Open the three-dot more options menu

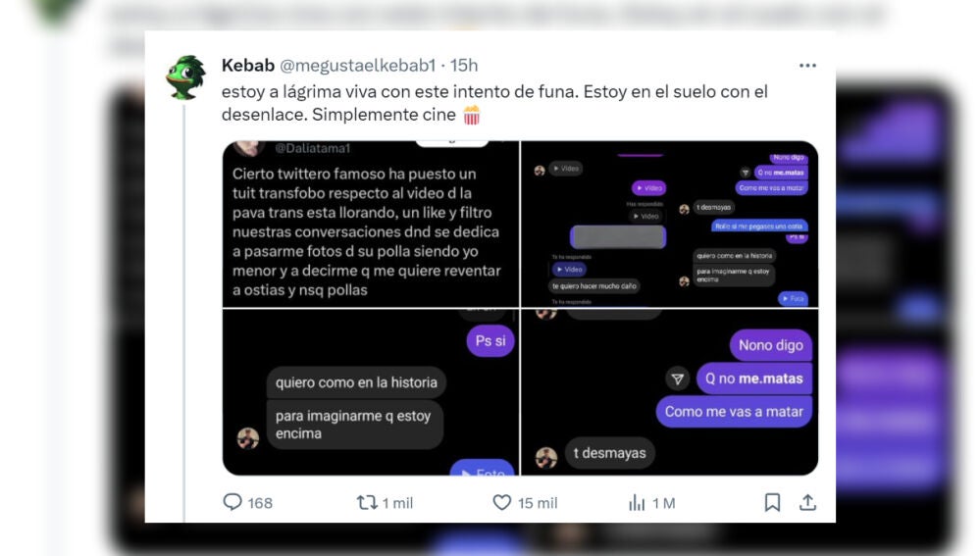(807, 66)
